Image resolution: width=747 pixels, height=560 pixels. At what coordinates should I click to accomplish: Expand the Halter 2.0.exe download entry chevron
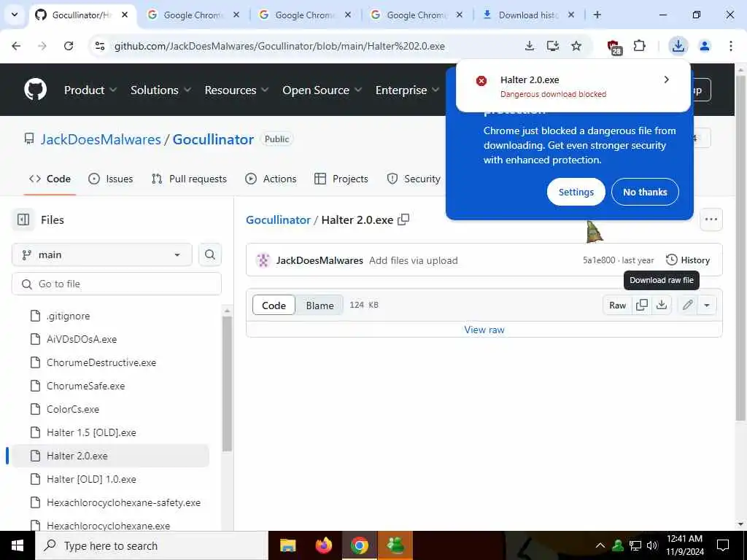pyautogui.click(x=667, y=80)
